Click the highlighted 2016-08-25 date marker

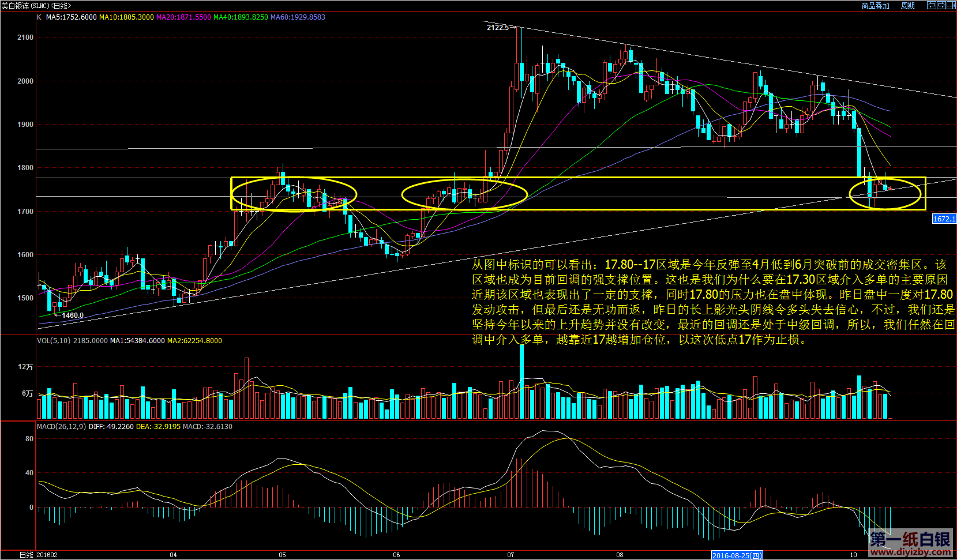737,555
